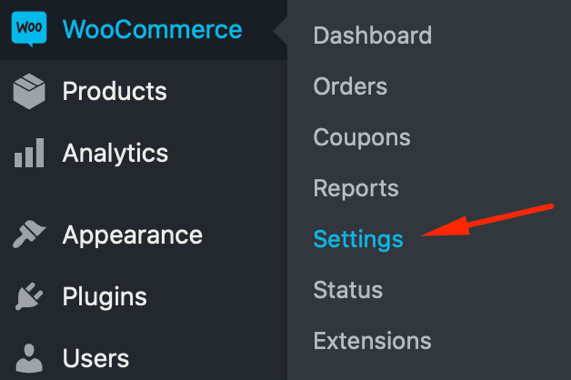571x380 pixels.
Task: Click the Users person icon
Action: pyautogui.click(x=29, y=359)
